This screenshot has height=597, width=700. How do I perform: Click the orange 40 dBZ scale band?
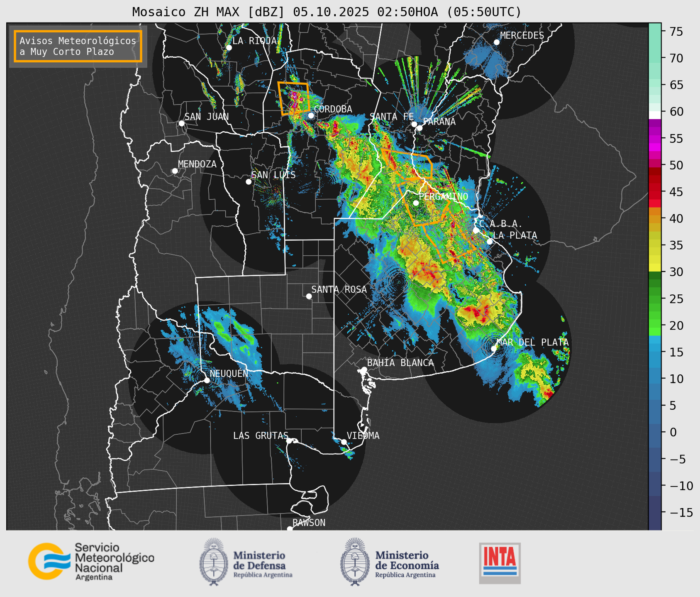pyautogui.click(x=655, y=218)
